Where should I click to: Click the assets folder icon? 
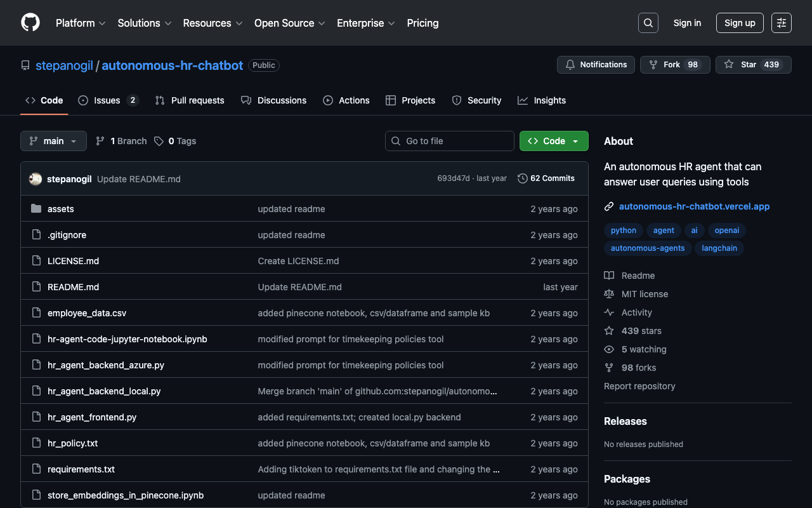coord(36,209)
